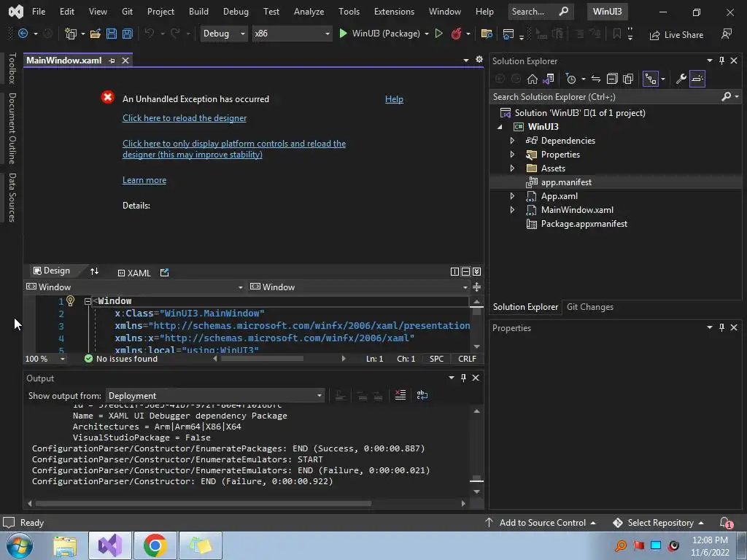Click the Save All icon
747x560 pixels.
click(127, 34)
